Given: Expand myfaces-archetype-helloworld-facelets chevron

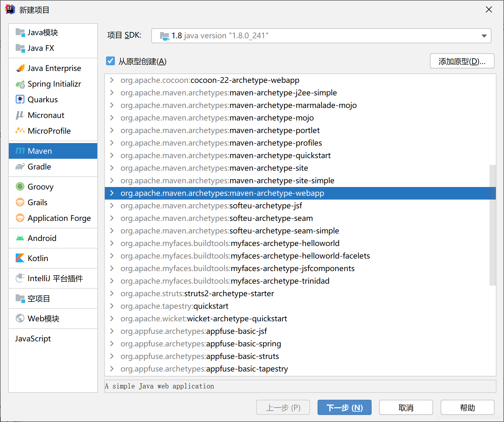Looking at the screenshot, I should 112,256.
